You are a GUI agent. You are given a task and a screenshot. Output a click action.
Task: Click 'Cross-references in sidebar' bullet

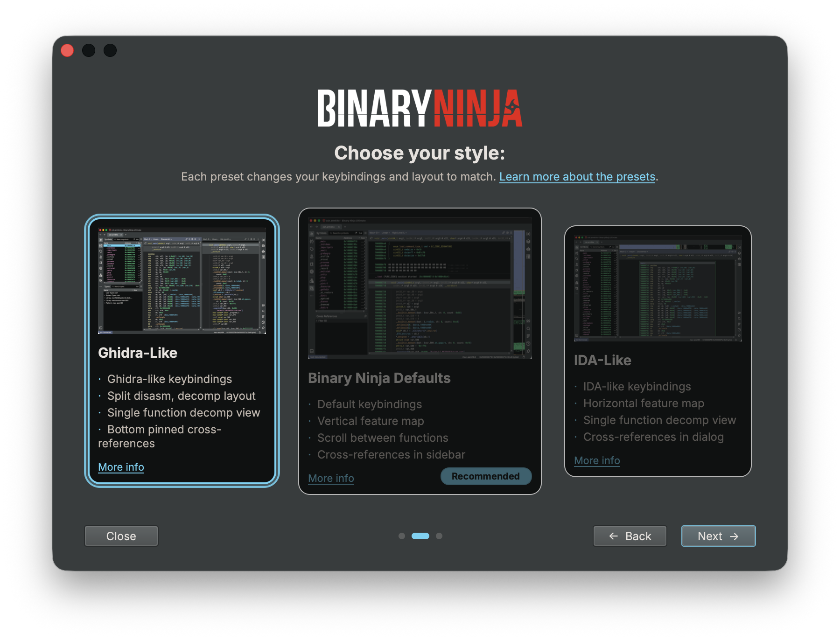tap(391, 454)
